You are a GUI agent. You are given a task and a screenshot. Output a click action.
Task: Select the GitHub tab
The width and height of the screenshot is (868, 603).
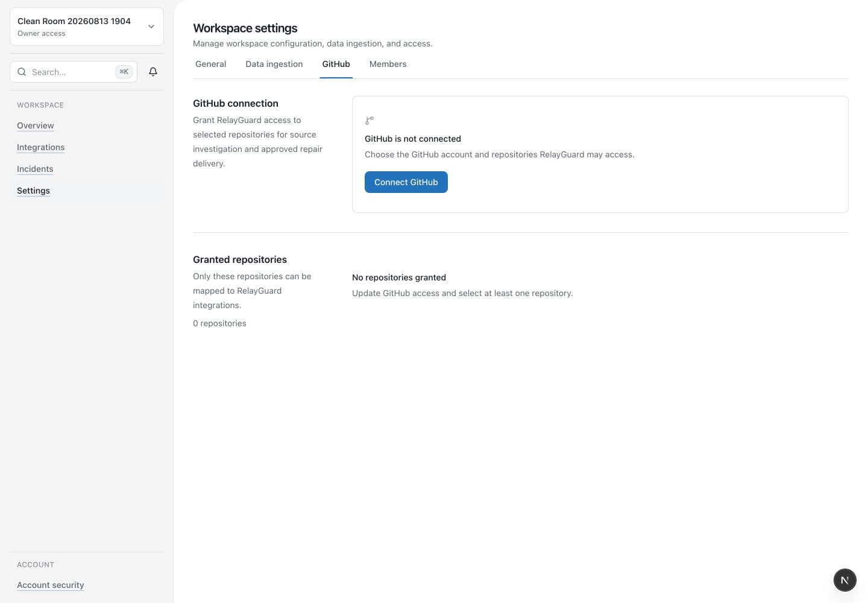[x=336, y=64]
